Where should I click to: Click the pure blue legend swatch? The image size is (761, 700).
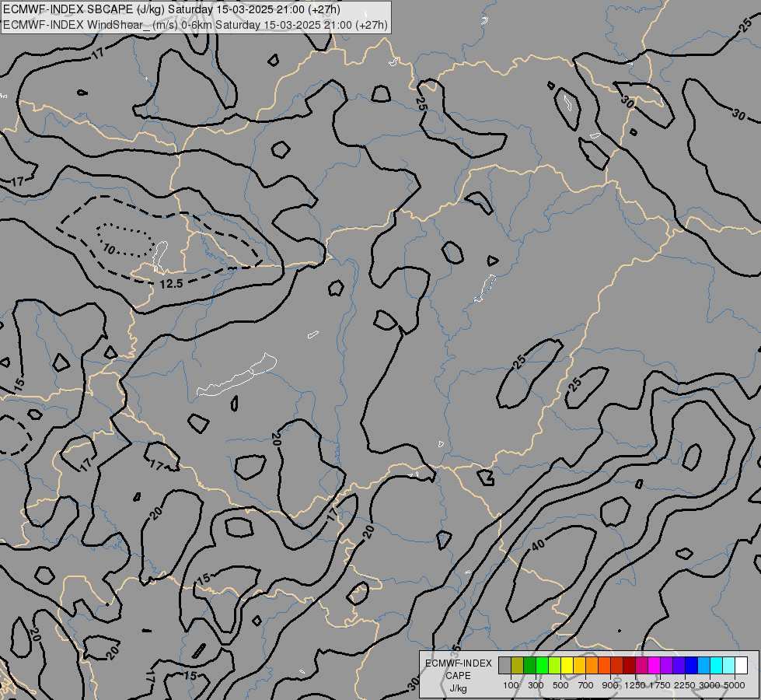[692, 666]
